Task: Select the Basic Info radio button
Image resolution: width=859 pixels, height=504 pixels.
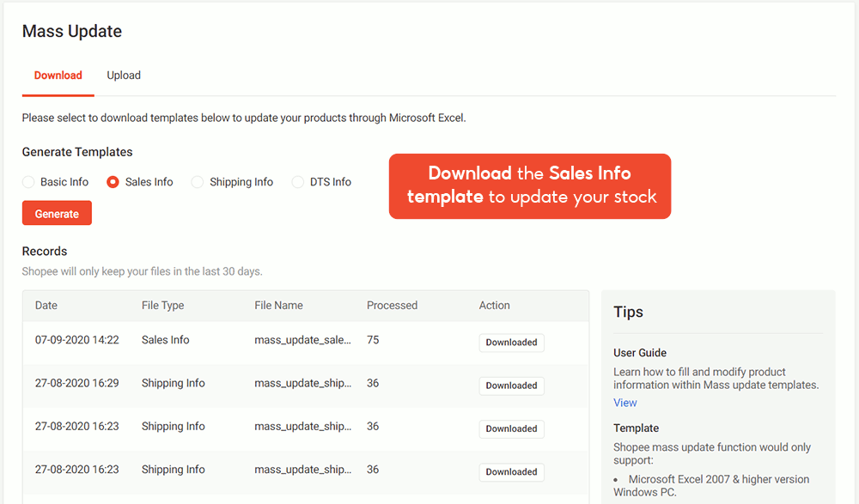Action: (28, 182)
